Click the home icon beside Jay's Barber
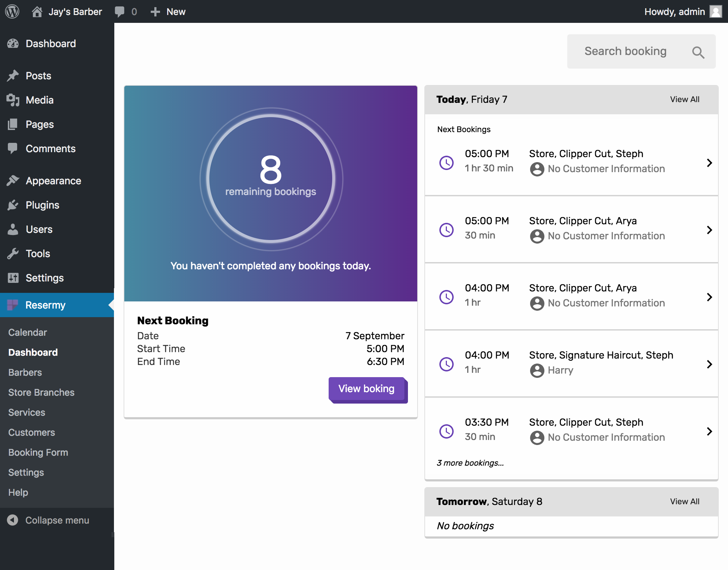Viewport: 728px width, 570px height. pos(37,12)
